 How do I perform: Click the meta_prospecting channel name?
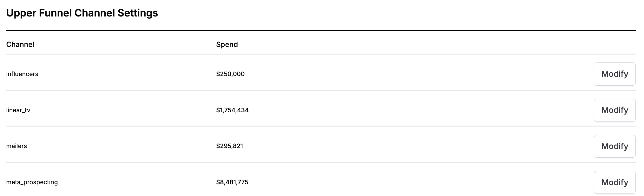[32, 182]
